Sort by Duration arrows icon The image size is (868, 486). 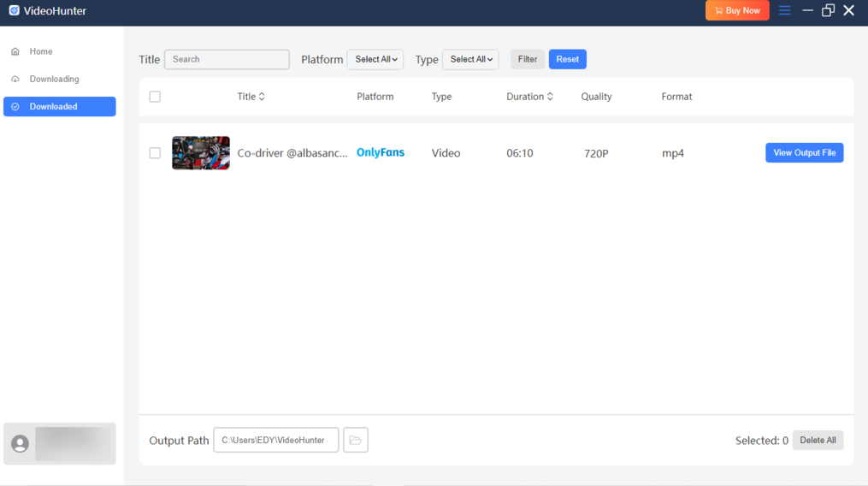[x=550, y=97]
